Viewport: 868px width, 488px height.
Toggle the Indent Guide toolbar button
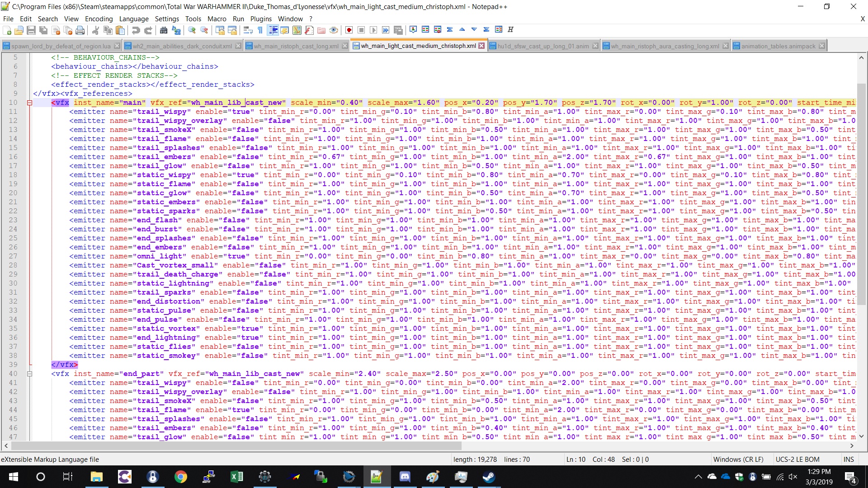273,30
